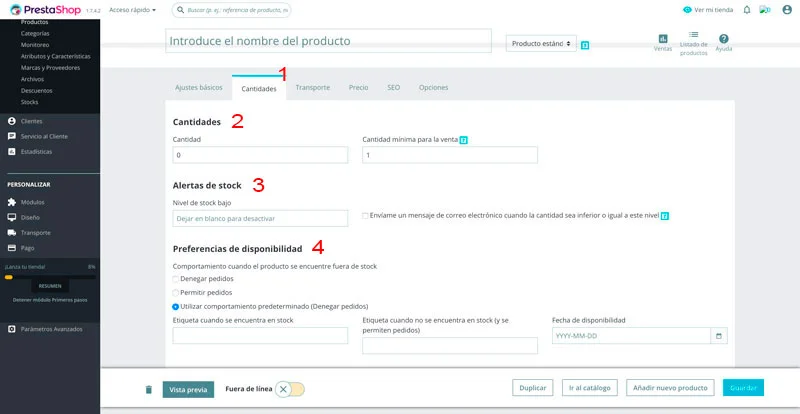Screen dimensions: 800x414
Task: Click Parámetros Avanzados gear icon
Action: [12, 329]
